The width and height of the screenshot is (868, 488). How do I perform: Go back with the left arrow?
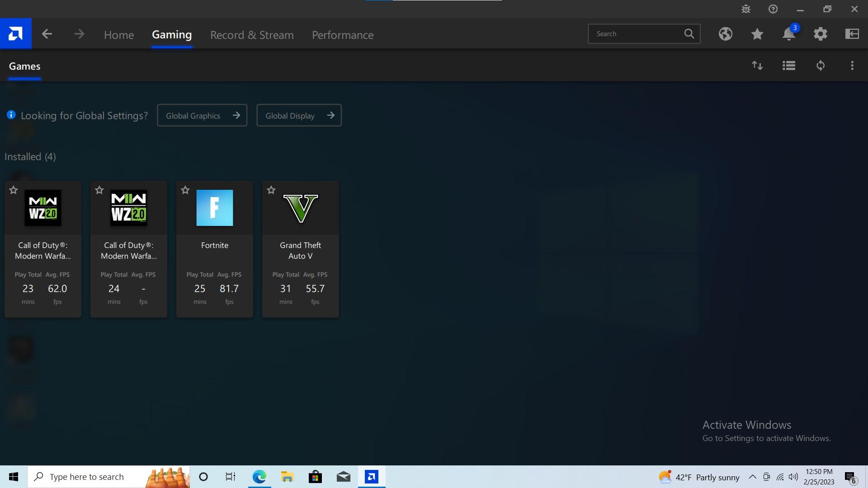(x=47, y=34)
